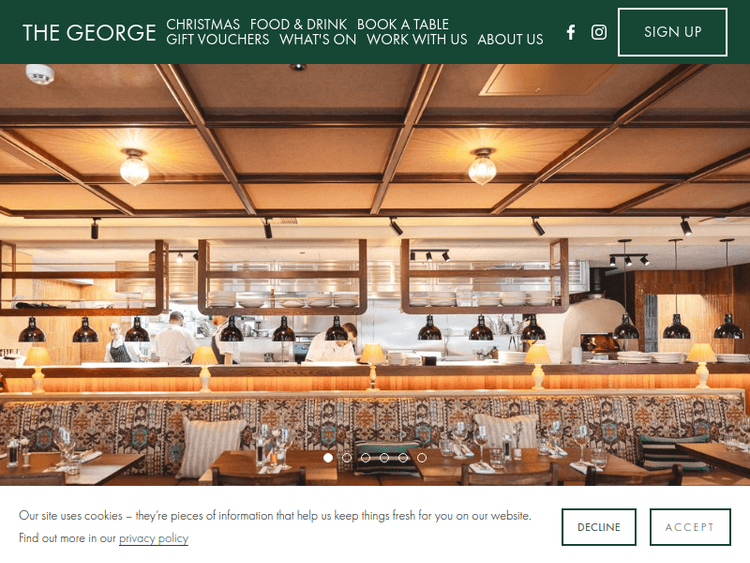Screen dimensions: 750x563
Task: Select the fifth carousel slide dot
Action: pos(403,458)
